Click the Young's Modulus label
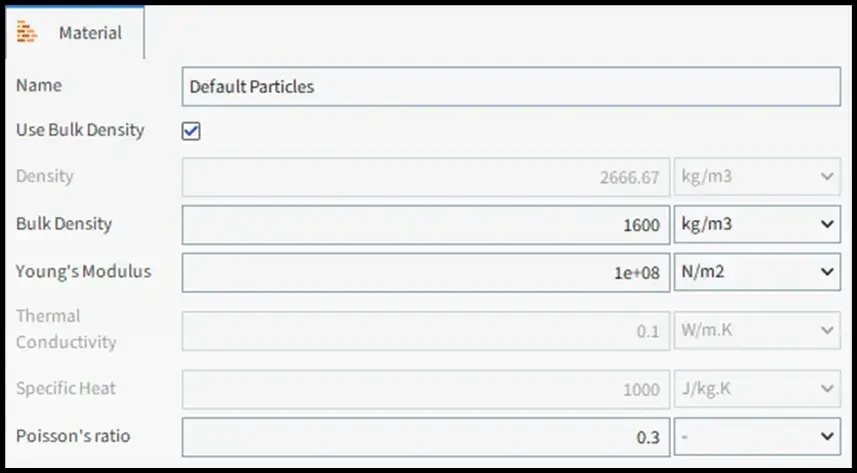The image size is (857, 473). (83, 271)
